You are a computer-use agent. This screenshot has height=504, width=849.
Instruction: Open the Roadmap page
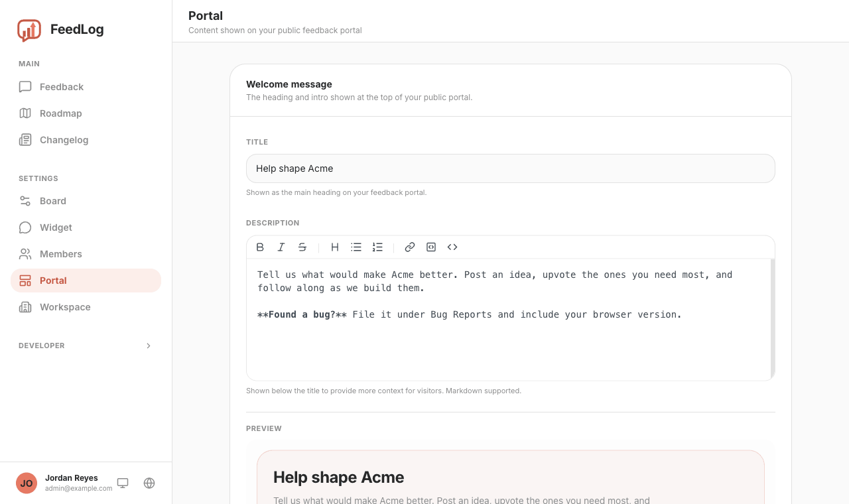[x=86, y=113]
